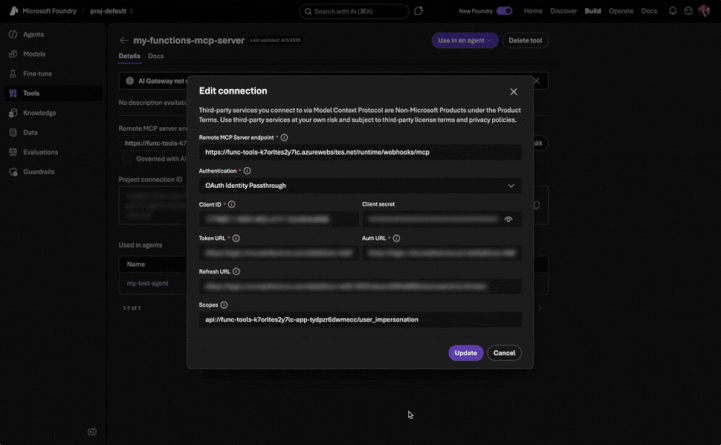Image resolution: width=721 pixels, height=445 pixels.
Task: Show info for Client ID
Action: point(231,205)
